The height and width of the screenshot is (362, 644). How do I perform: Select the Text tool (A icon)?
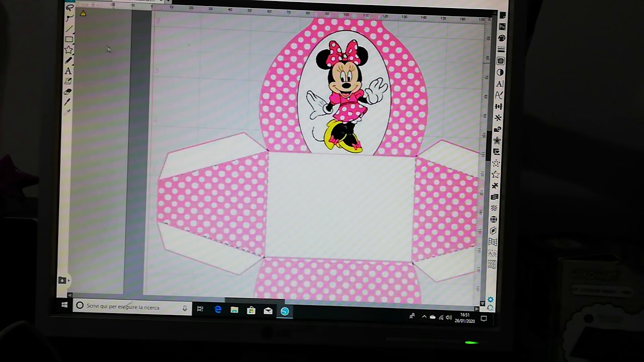[68, 71]
